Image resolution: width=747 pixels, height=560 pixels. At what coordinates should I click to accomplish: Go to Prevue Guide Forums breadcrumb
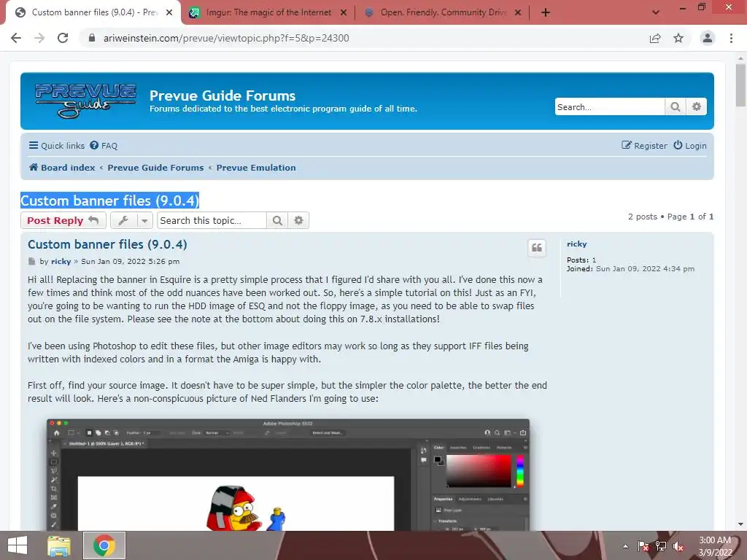click(155, 168)
